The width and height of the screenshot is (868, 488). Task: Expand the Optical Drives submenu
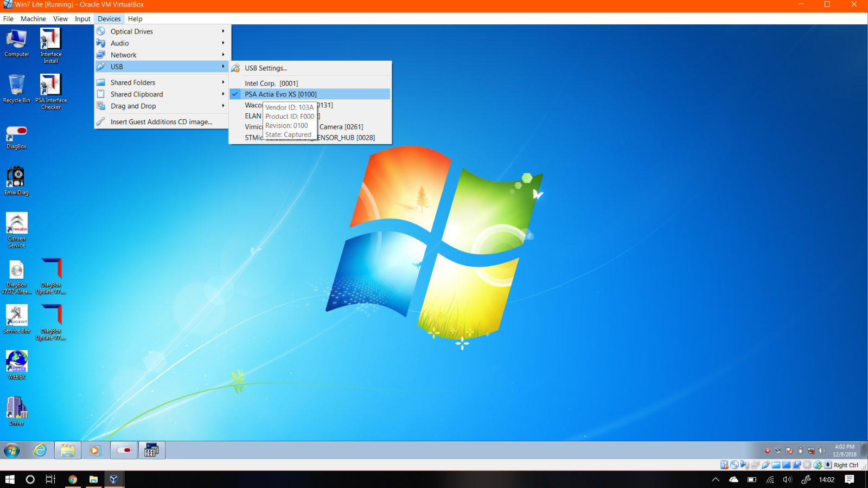point(163,31)
